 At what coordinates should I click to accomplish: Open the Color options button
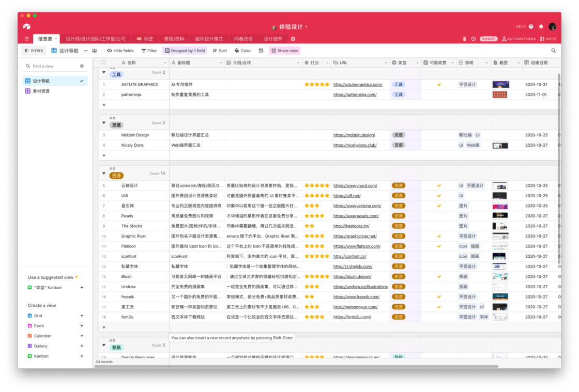click(242, 51)
